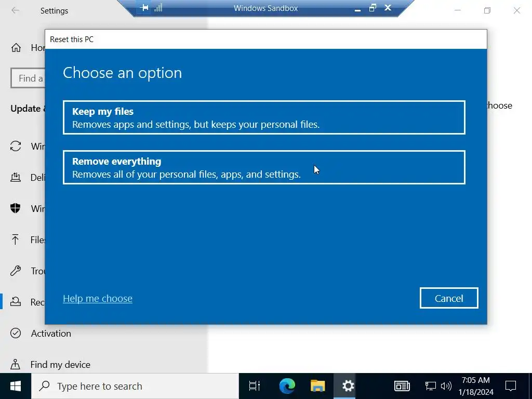Image resolution: width=532 pixels, height=399 pixels.
Task: Select the Files backup upload-arrow icon
Action: pos(15,240)
